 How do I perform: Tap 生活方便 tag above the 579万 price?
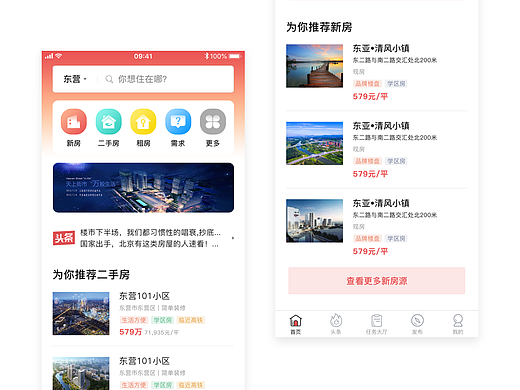[134, 320]
